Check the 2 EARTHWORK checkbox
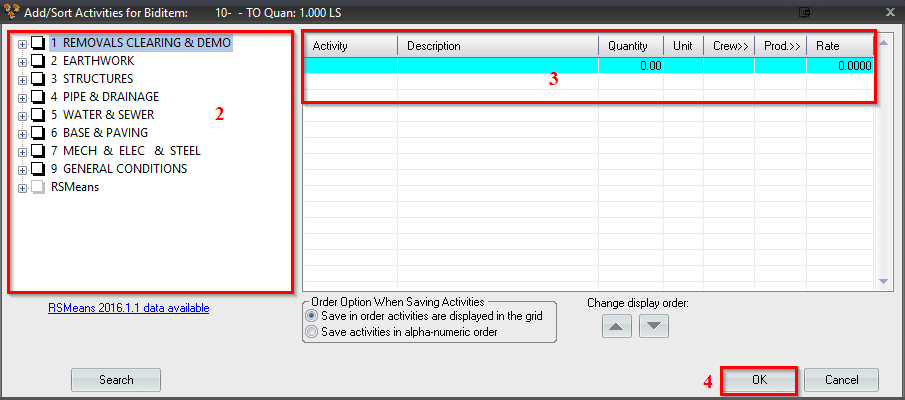905x400 pixels. 38,61
